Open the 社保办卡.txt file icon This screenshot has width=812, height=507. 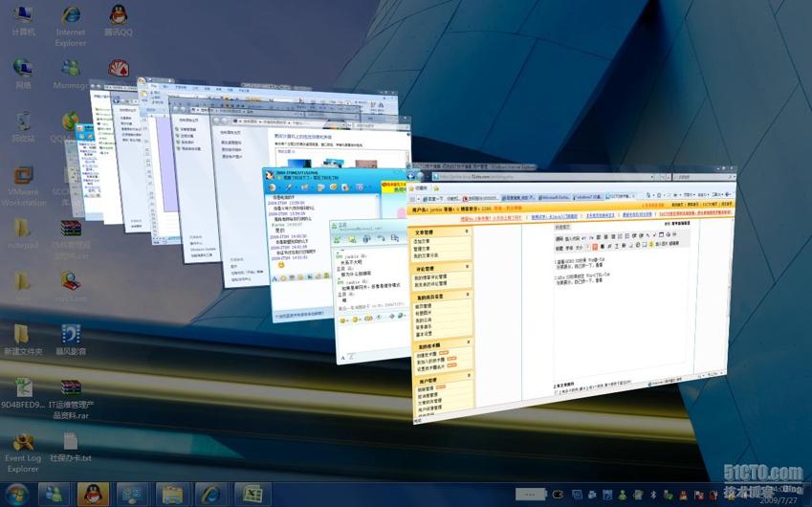[71, 447]
